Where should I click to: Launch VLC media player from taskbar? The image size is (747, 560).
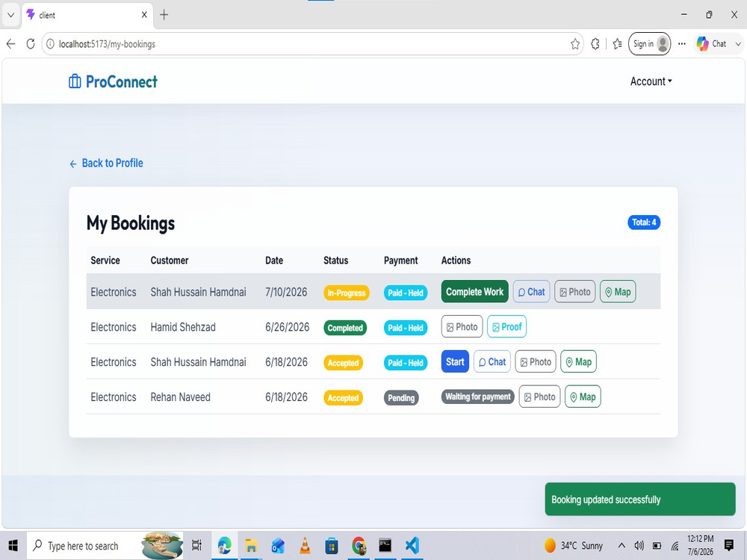pos(305,546)
